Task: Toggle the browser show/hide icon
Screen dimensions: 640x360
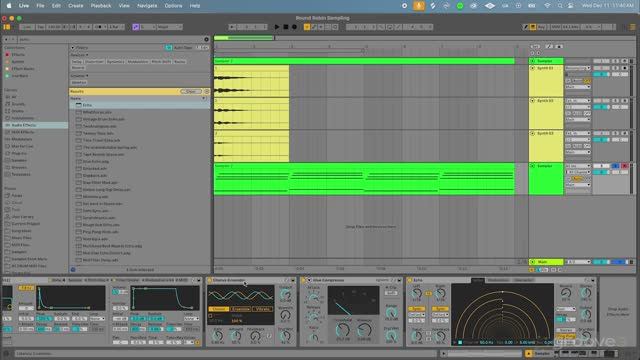Action: pyautogui.click(x=7, y=27)
